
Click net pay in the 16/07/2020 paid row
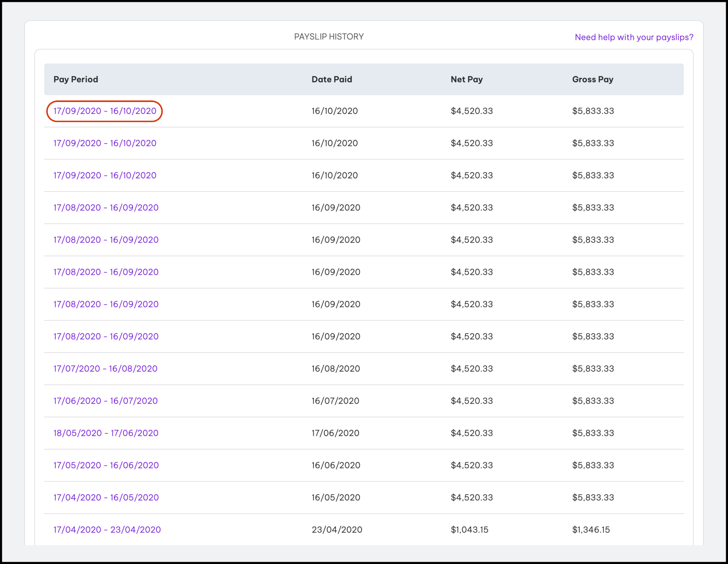click(x=472, y=401)
